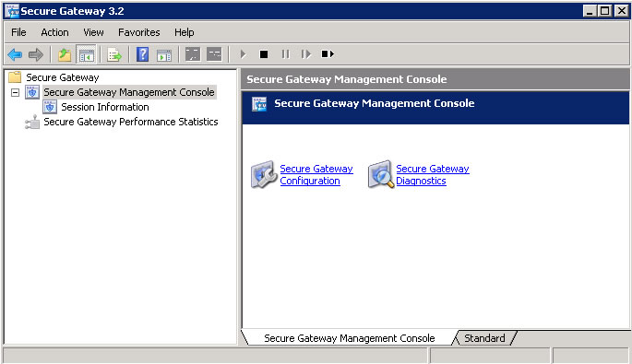Click the Session Information shield icon
This screenshot has height=364, width=632.
click(50, 107)
